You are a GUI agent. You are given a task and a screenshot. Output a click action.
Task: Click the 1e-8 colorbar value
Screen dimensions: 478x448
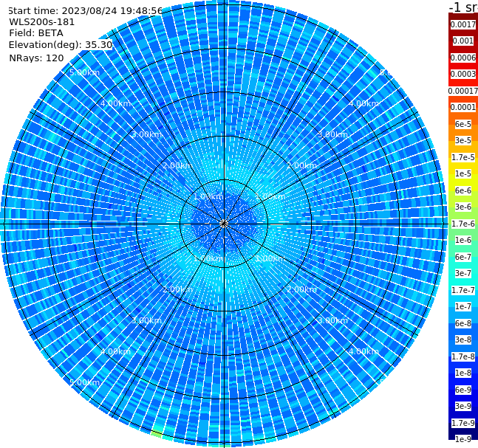(463, 373)
